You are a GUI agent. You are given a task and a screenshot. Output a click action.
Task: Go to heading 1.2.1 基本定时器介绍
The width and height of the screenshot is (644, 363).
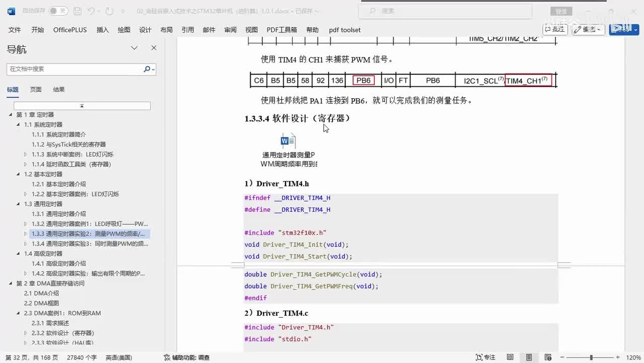[x=59, y=184]
